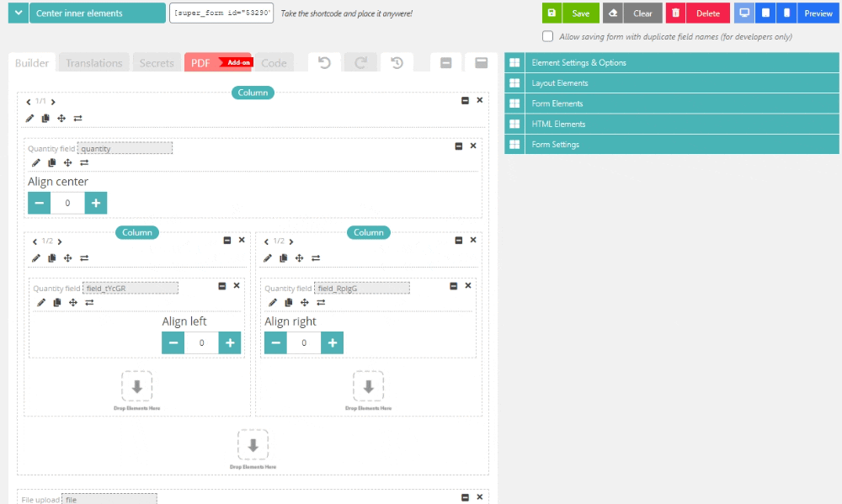Collapse the right 1/2 column
This screenshot has width=842, height=504.
click(459, 241)
